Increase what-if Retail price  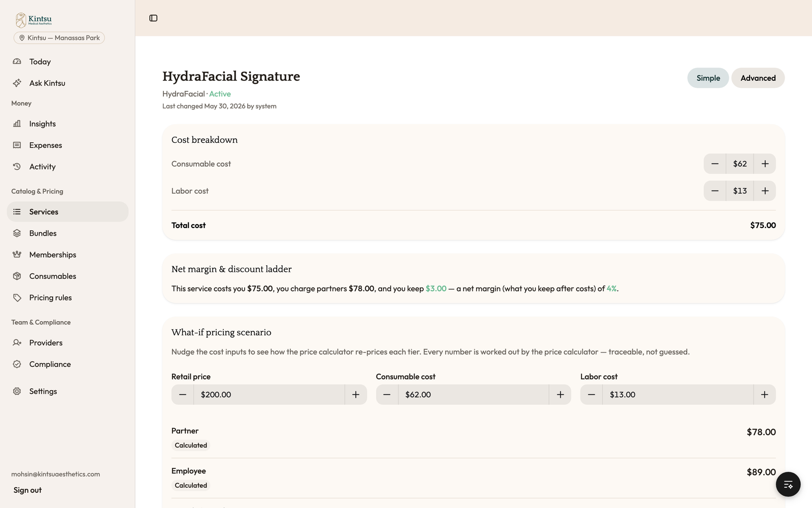356,395
